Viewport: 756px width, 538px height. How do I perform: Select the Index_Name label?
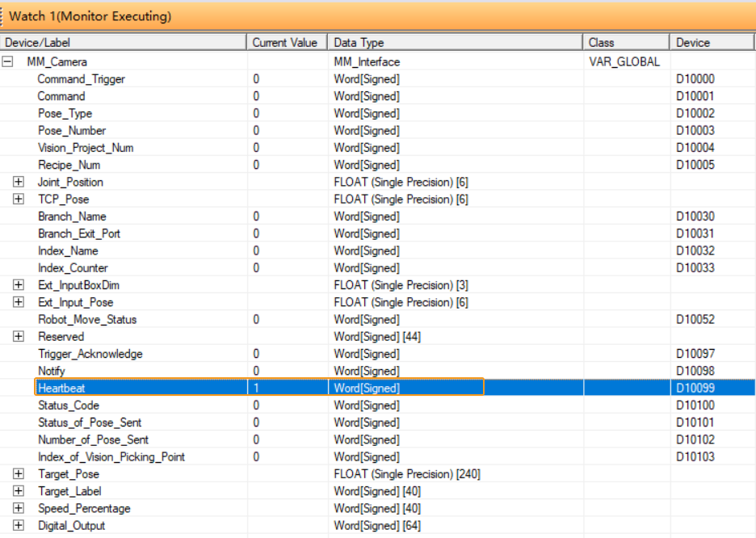[x=68, y=250]
